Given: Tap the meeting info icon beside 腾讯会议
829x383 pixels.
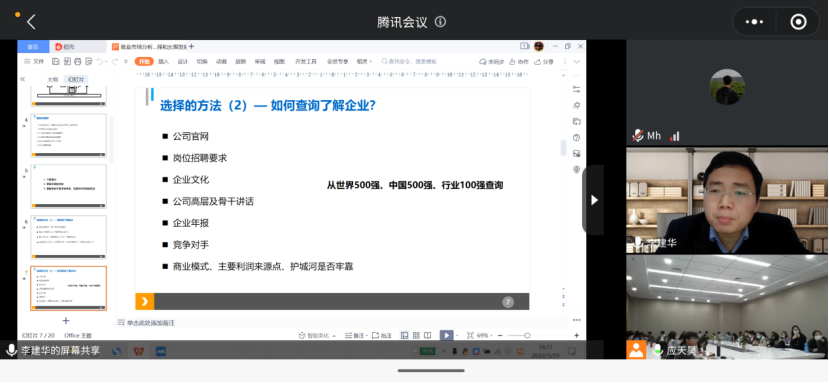Looking at the screenshot, I should coord(440,22).
